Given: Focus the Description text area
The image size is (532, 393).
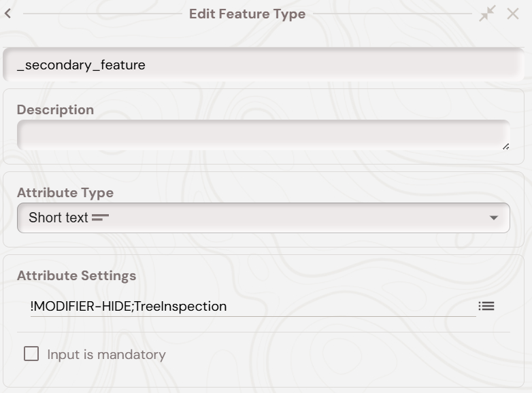Looking at the screenshot, I should click(x=263, y=135).
